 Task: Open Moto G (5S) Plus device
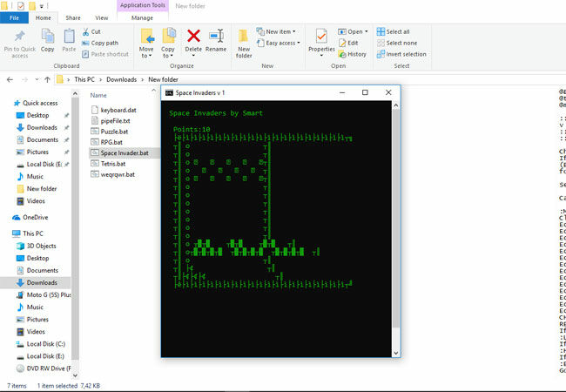tap(44, 295)
